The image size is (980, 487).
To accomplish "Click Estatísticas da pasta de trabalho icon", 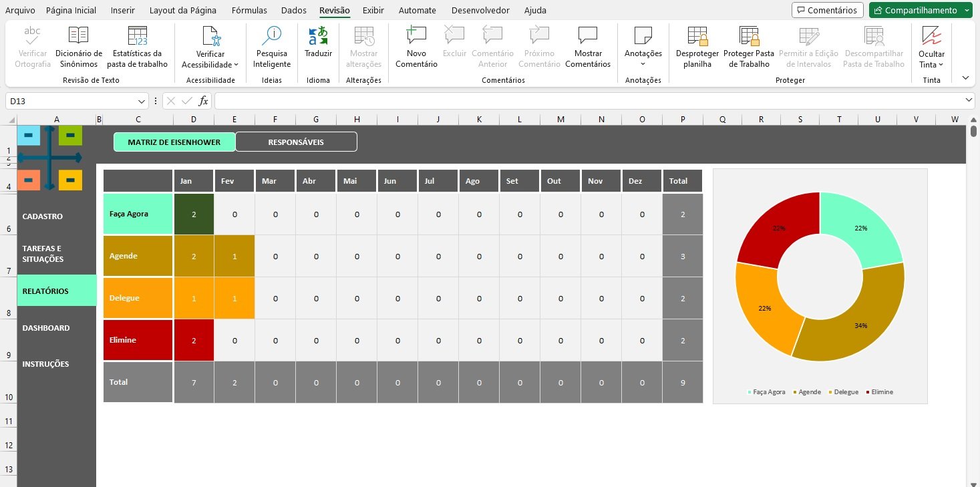I will coord(137,47).
